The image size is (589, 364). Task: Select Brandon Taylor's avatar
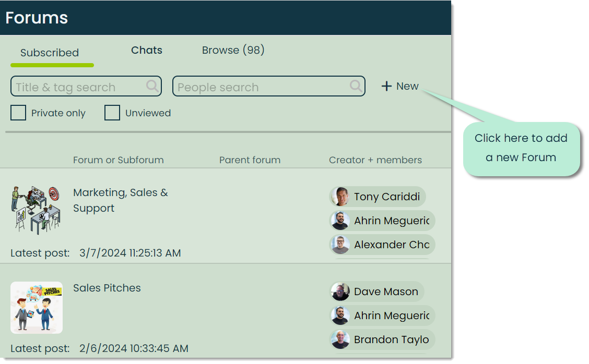coord(340,339)
